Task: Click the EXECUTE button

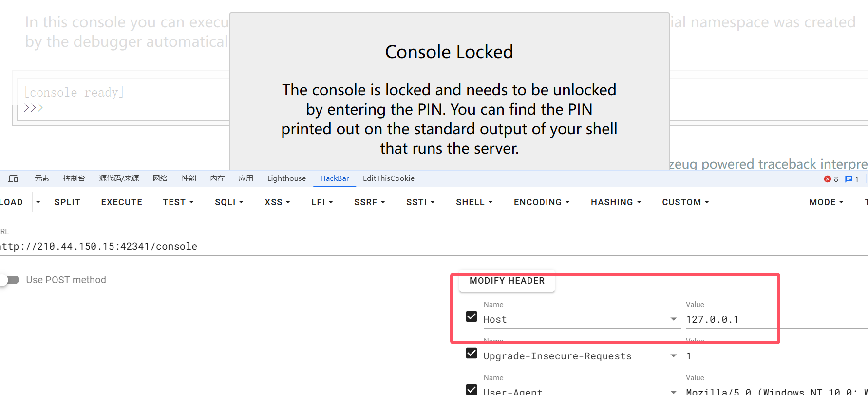Action: click(x=122, y=202)
